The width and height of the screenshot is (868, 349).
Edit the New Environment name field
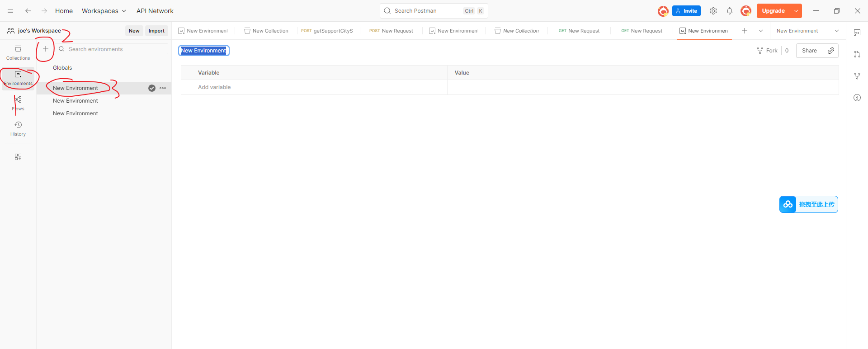tap(204, 51)
